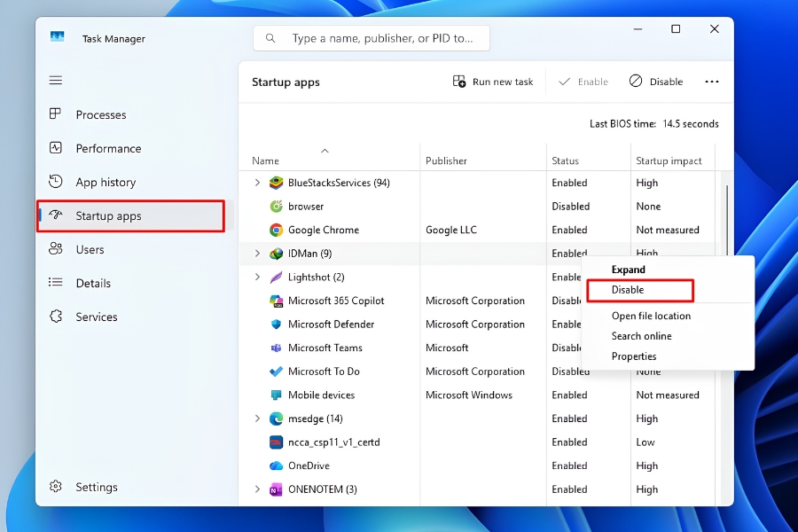This screenshot has width=798, height=532.
Task: Click the ONENOTEM app icon
Action: tap(276, 489)
